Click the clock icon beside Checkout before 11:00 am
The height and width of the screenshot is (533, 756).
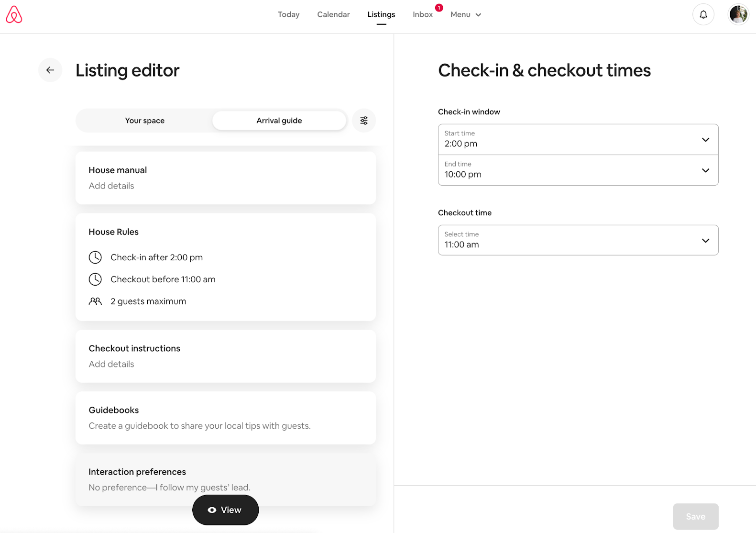coord(96,279)
